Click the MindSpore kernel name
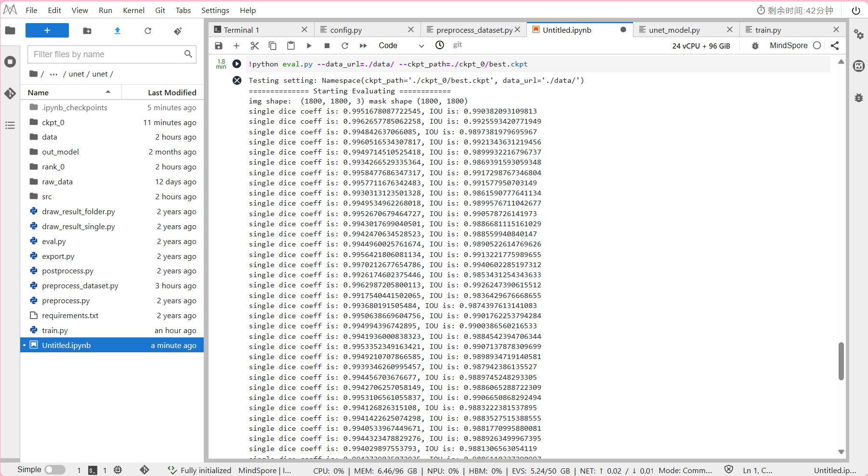 click(x=789, y=45)
